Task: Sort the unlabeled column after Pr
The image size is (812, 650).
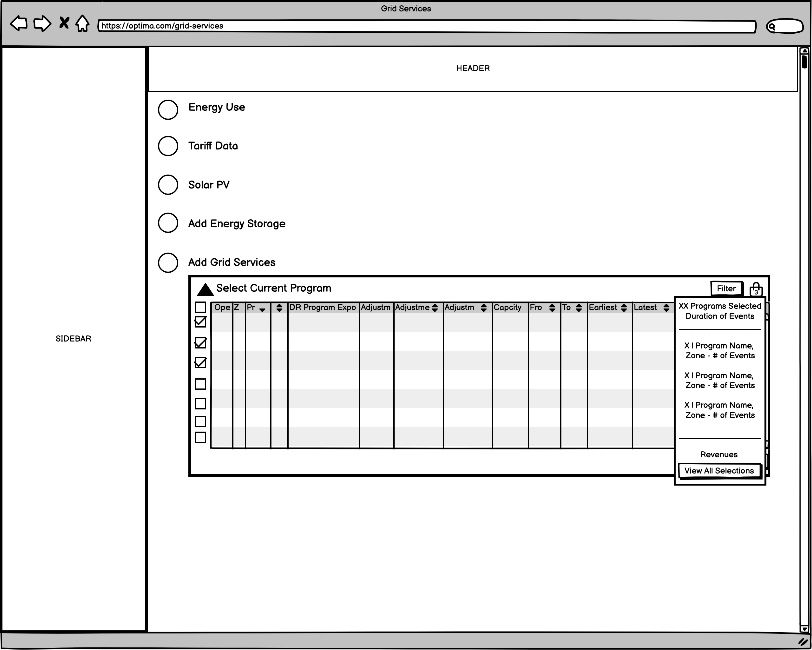Action: [x=279, y=308]
